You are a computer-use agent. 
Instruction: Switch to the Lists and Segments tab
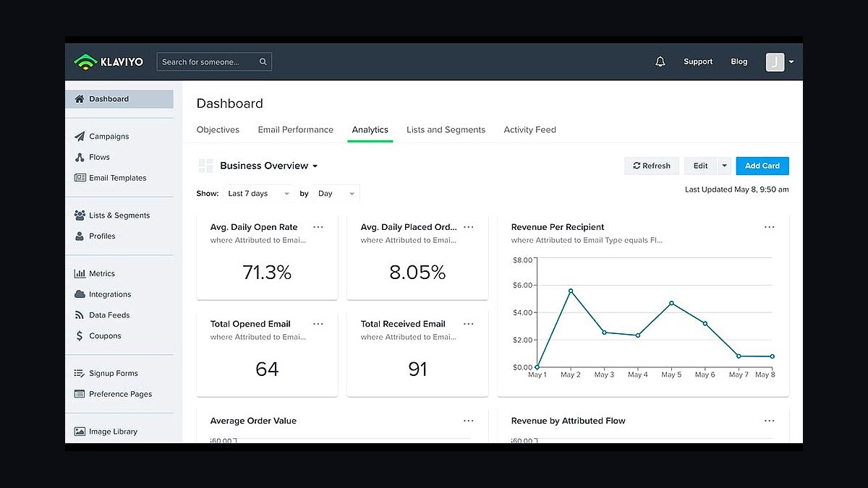(x=446, y=130)
